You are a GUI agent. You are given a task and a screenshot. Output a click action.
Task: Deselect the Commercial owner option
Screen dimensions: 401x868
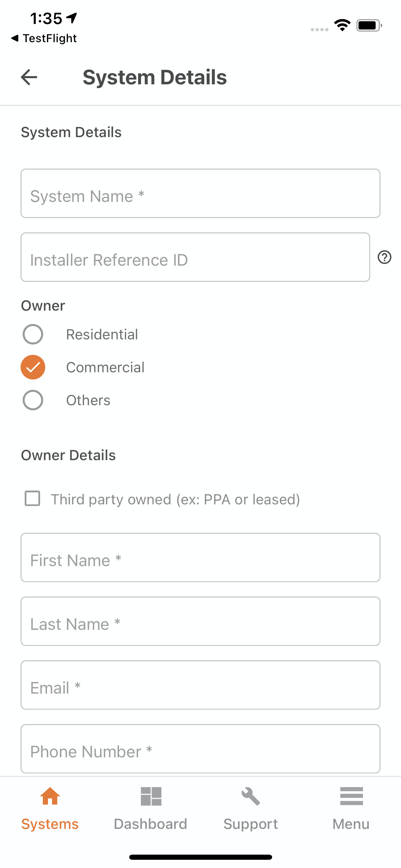pyautogui.click(x=33, y=367)
